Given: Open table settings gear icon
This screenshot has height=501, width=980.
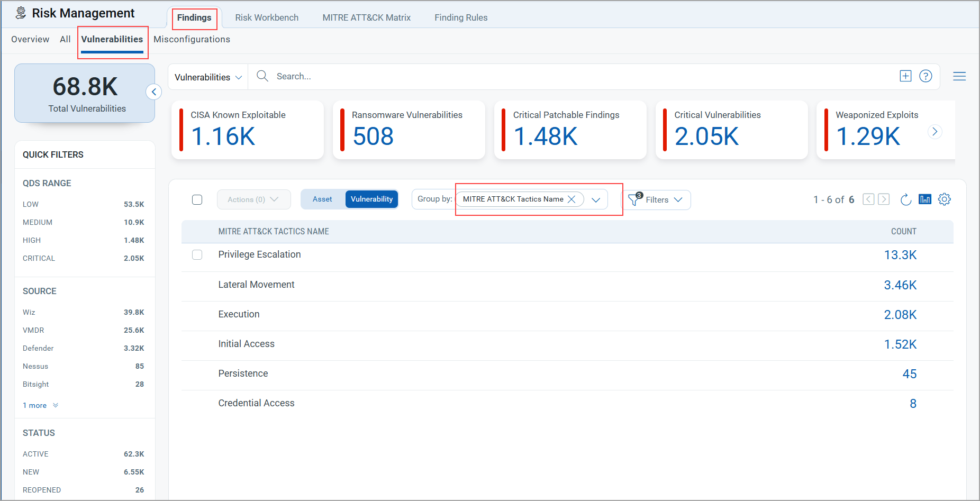Looking at the screenshot, I should [x=945, y=199].
